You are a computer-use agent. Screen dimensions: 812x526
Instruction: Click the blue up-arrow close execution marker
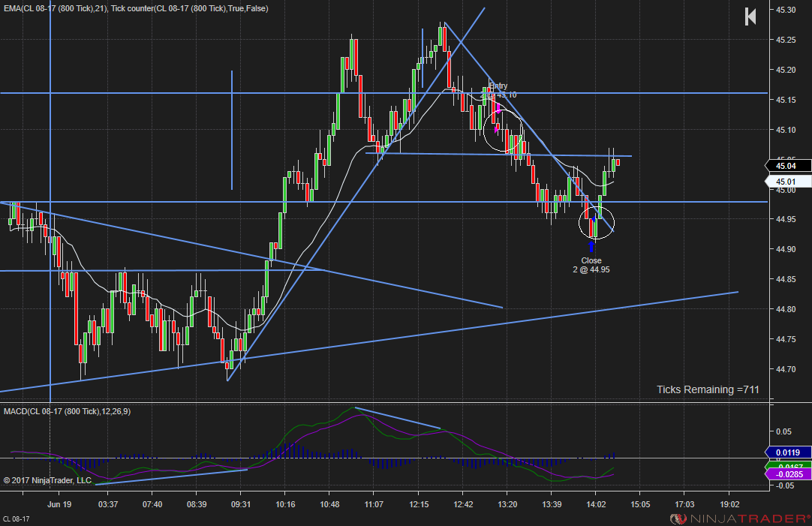click(x=591, y=247)
